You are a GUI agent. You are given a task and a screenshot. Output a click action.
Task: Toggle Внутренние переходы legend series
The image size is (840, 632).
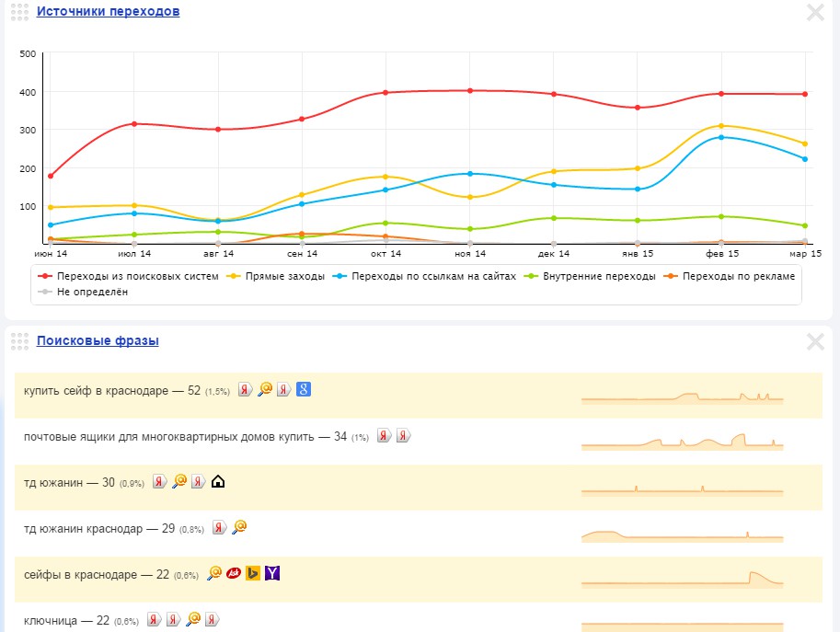(x=589, y=276)
